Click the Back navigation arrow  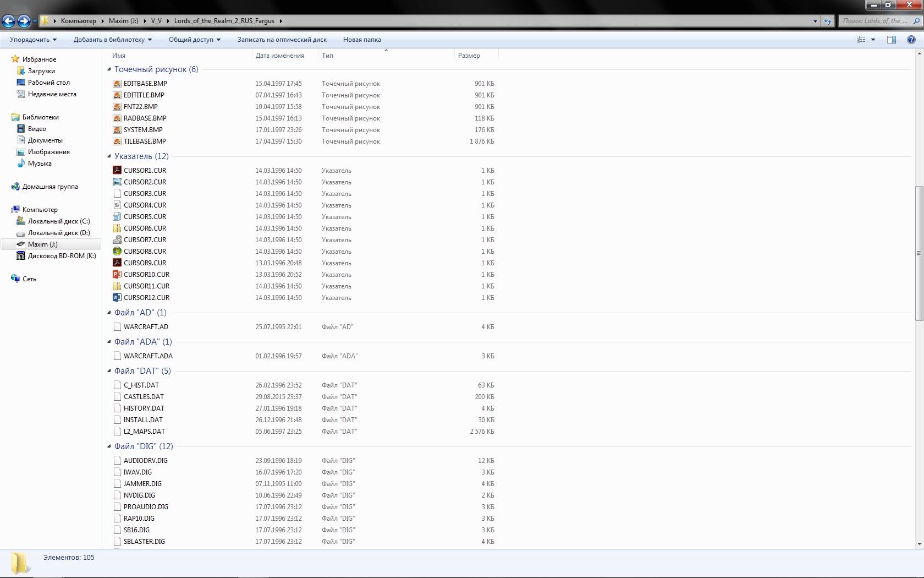(8, 21)
